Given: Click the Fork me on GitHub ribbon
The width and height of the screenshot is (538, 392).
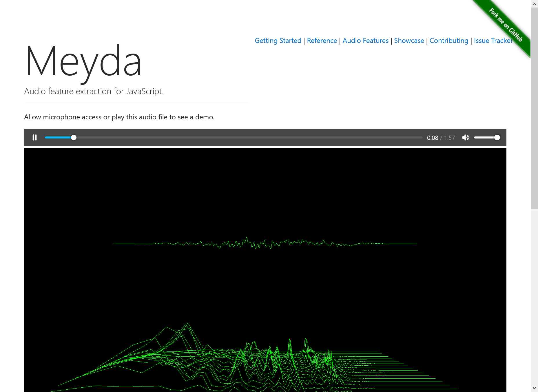Looking at the screenshot, I should pos(506,25).
